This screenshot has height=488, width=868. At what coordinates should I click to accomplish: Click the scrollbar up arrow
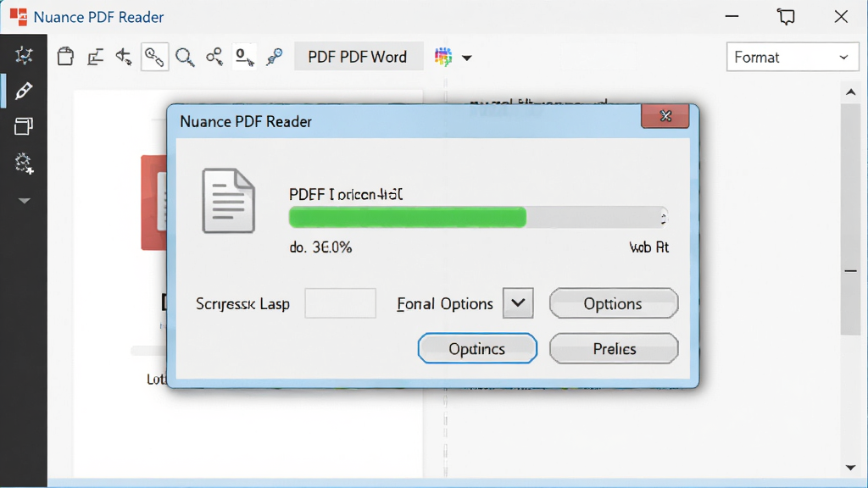851,92
